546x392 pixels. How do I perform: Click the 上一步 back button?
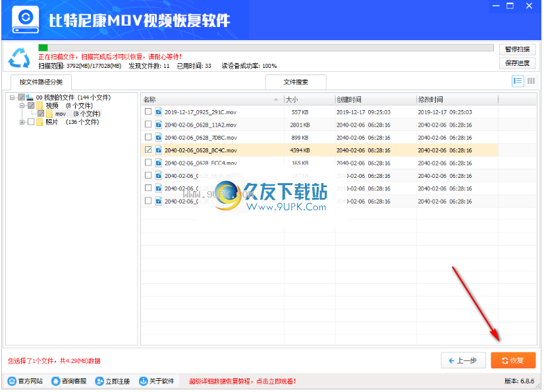tap(463, 360)
